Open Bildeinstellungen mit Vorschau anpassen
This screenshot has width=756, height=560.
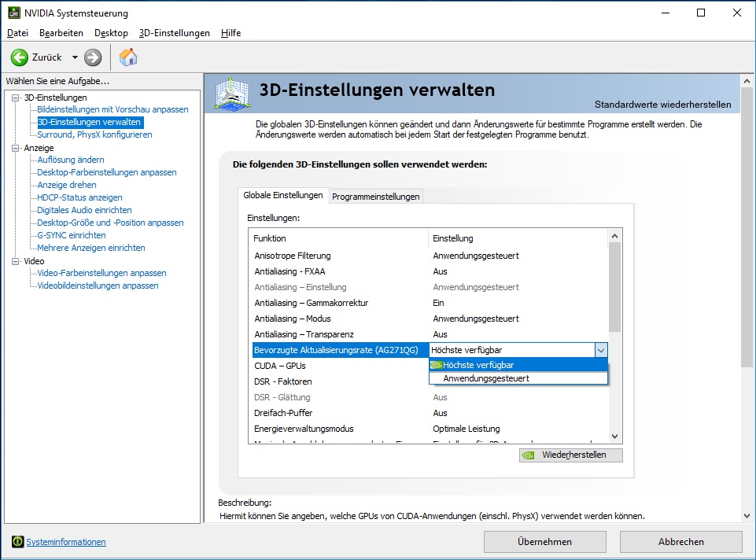(112, 109)
